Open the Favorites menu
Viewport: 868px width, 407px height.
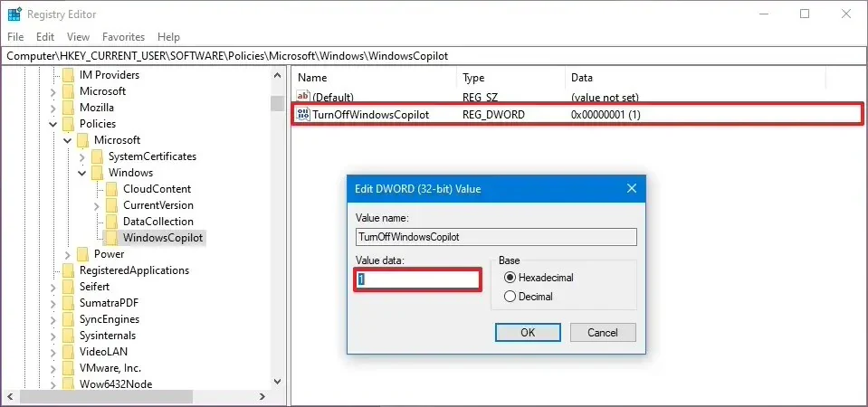coord(123,37)
